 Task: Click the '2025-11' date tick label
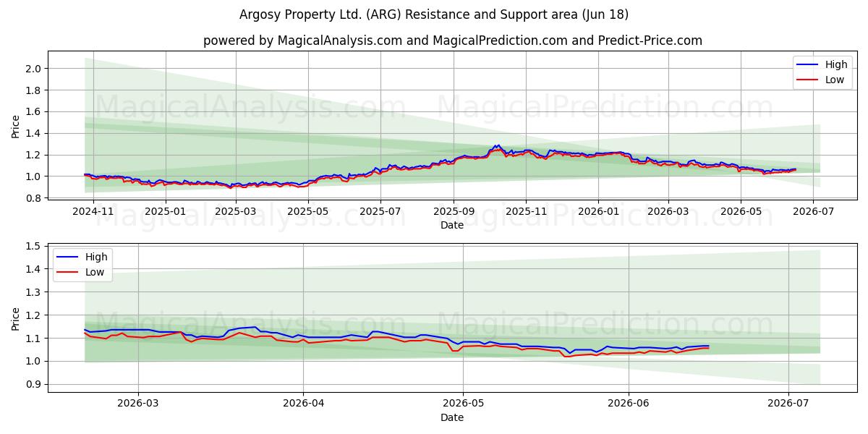click(526, 211)
